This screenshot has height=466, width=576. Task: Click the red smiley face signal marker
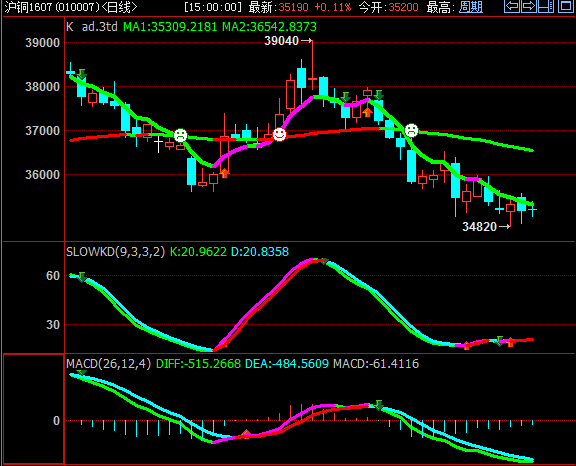(279, 134)
